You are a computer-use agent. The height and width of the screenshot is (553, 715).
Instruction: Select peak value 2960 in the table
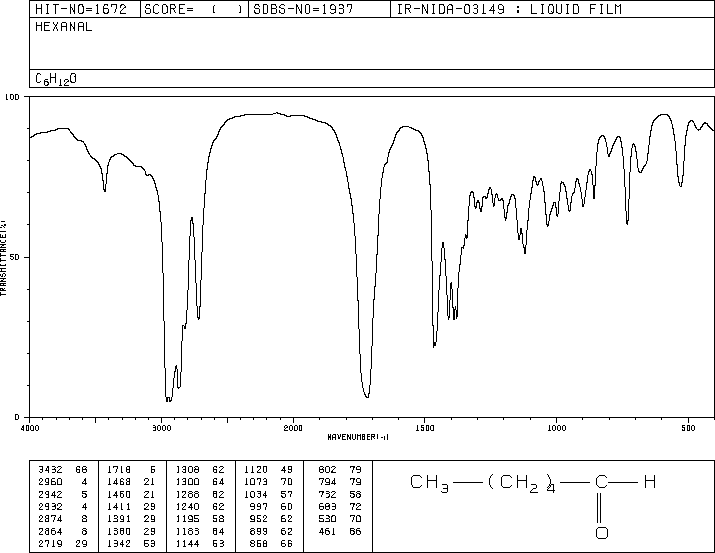pos(50,482)
